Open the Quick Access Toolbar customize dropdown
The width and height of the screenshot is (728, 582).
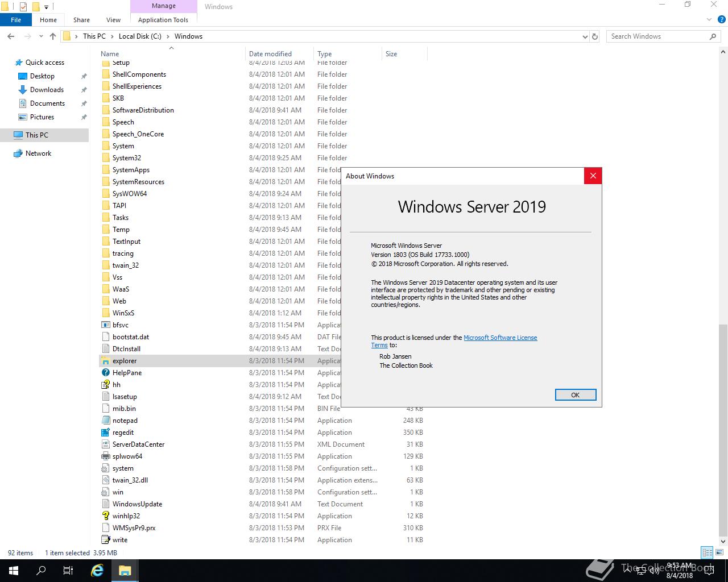coord(47,7)
